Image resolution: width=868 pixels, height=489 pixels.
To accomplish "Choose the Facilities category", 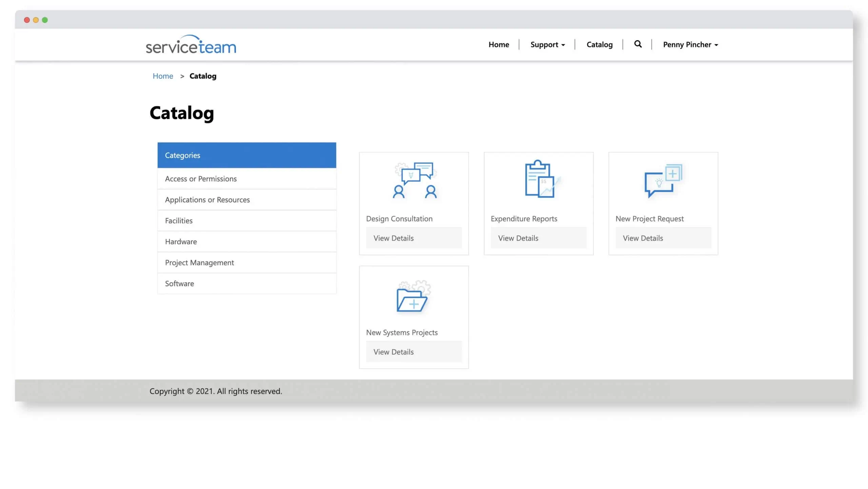I will tap(247, 221).
